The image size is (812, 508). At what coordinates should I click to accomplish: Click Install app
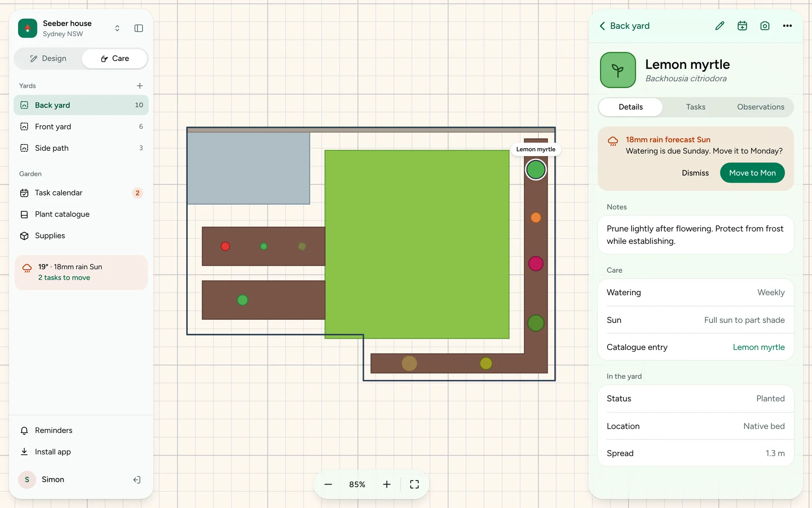point(81,452)
